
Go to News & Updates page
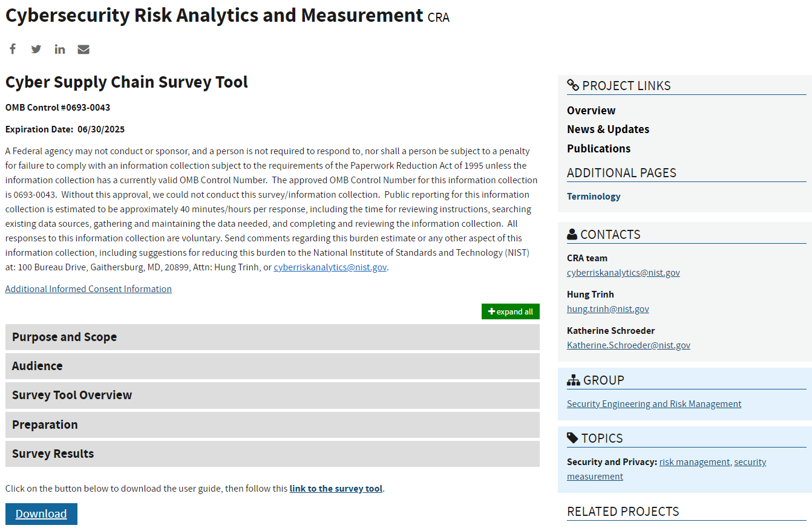coord(607,129)
